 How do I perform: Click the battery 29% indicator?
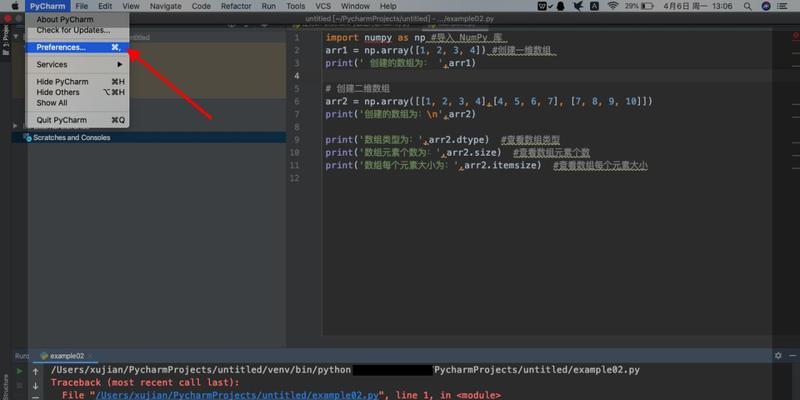[x=639, y=6]
